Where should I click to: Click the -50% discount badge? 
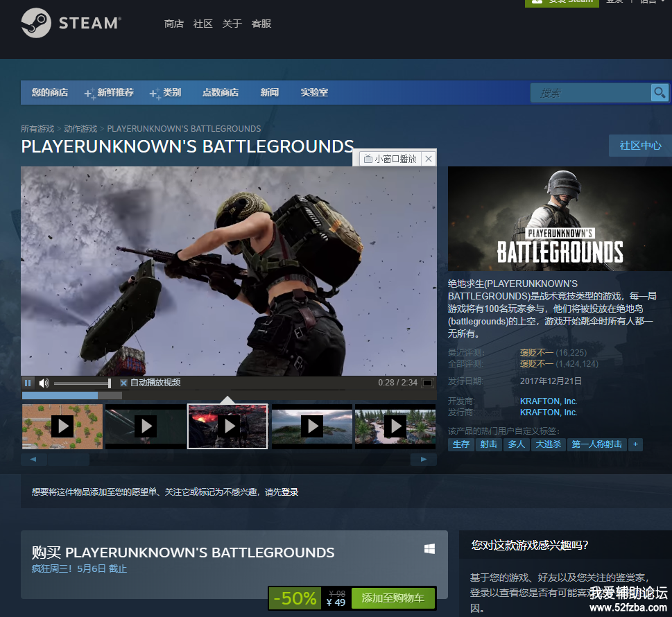pos(295,598)
